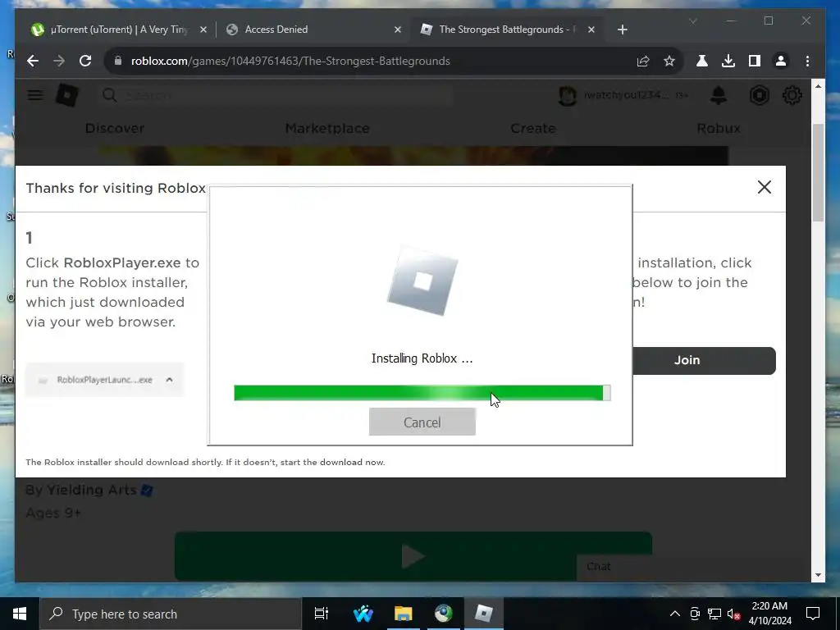The height and width of the screenshot is (630, 840).
Task: Open Roblox settings gear
Action: [x=792, y=95]
